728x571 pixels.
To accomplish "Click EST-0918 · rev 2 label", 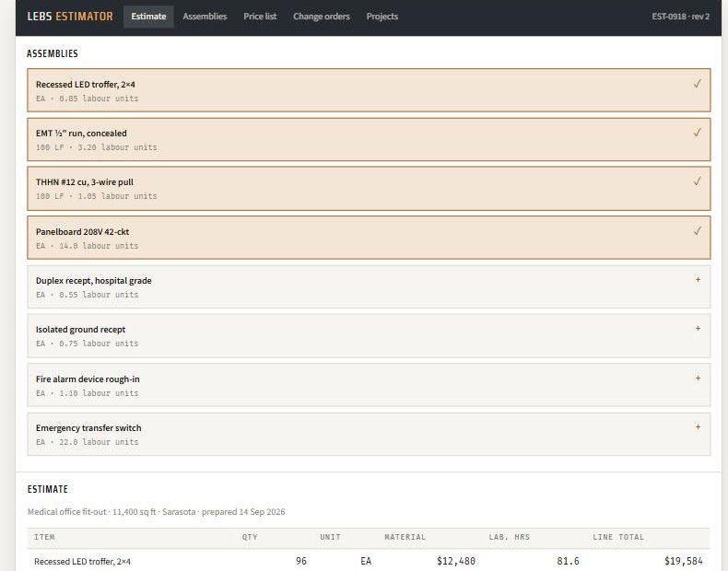I will (681, 17).
